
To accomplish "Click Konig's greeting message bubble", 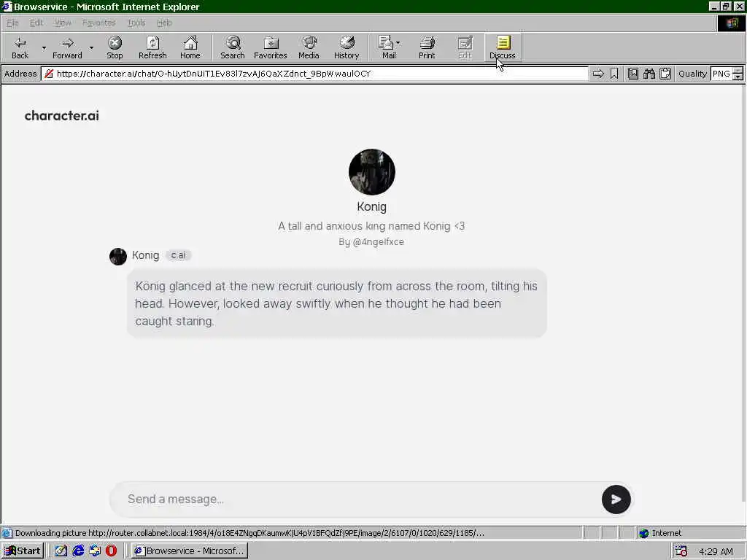I will pos(336,303).
